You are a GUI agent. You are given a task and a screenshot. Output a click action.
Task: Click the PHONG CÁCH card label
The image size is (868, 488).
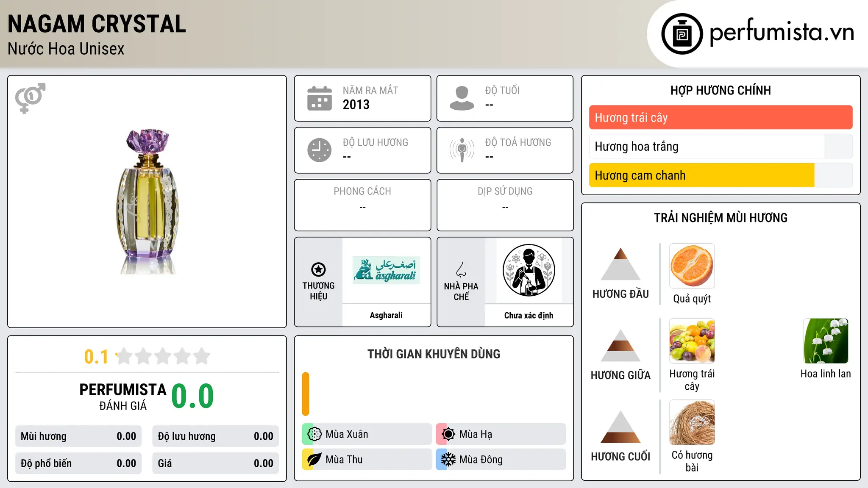coord(362,191)
